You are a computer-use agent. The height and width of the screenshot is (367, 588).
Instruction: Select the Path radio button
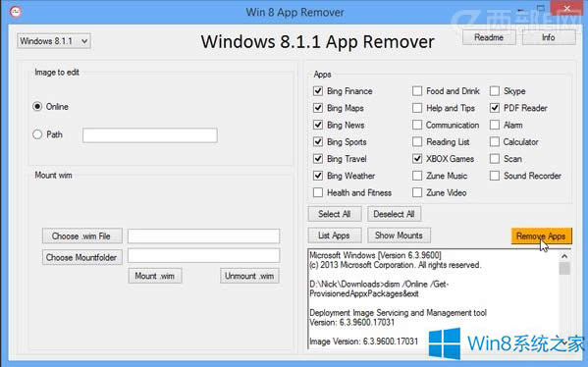click(x=37, y=134)
